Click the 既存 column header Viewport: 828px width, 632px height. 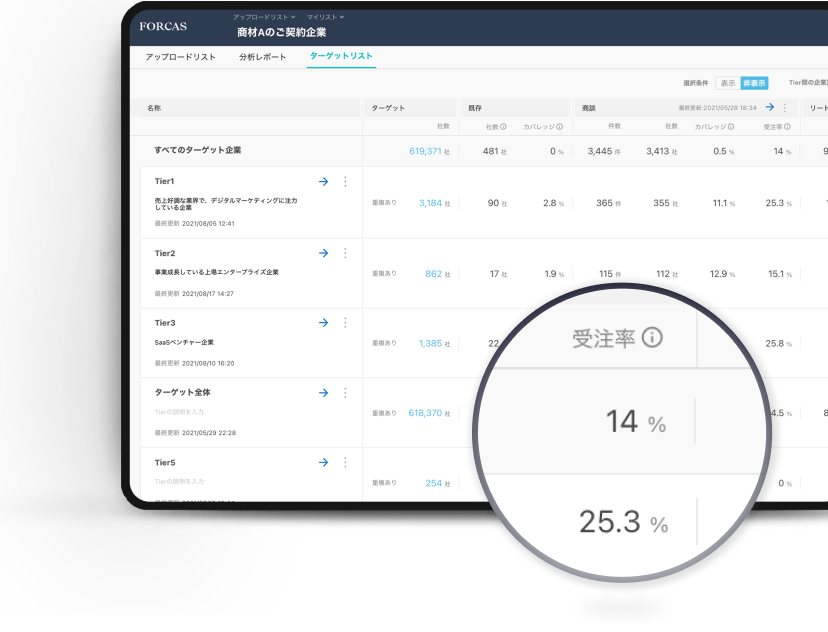[475, 108]
